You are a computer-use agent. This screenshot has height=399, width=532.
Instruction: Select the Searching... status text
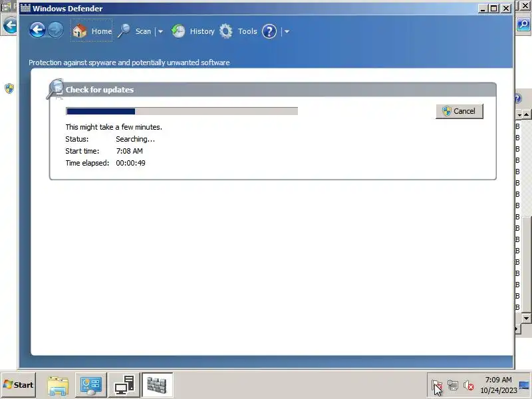pos(136,139)
